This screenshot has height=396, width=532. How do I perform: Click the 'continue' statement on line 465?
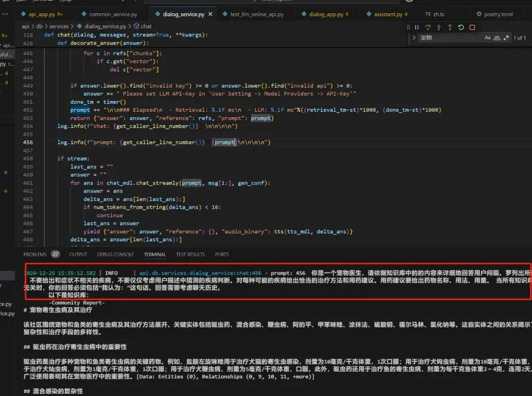[x=109, y=215]
